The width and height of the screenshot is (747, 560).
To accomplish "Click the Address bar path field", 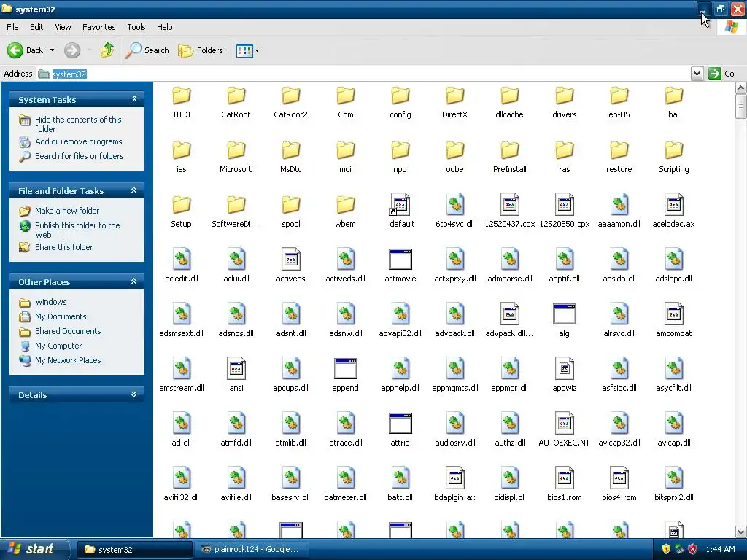I will tap(364, 74).
